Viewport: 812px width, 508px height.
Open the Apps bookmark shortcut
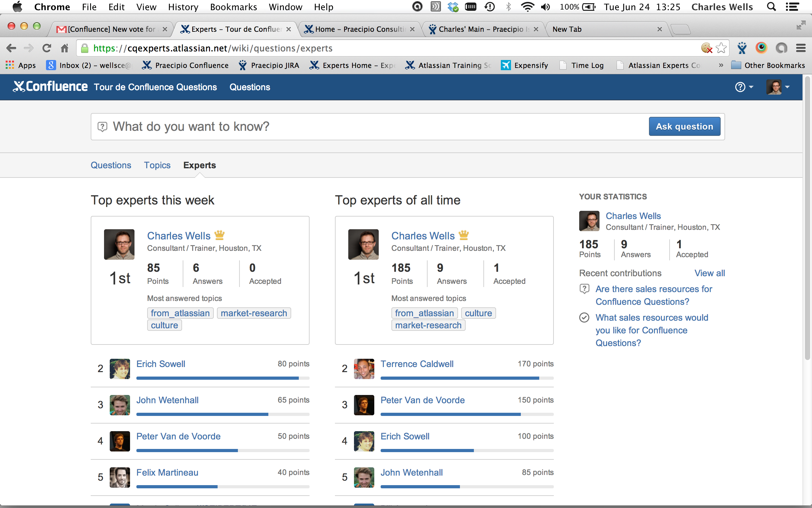tap(21, 65)
